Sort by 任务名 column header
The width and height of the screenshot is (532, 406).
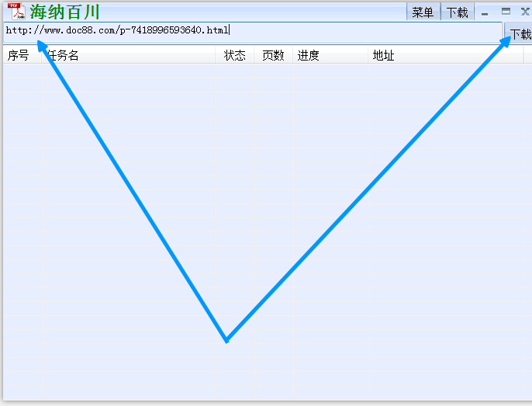[128, 55]
